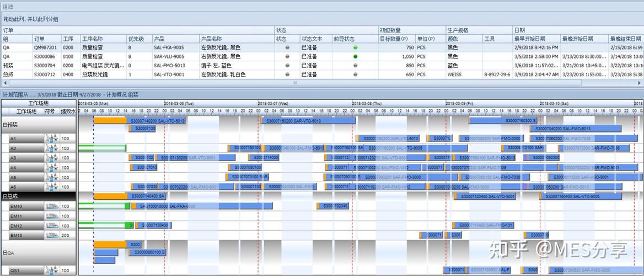Select workplace row EM11
The image size is (644, 276).
tap(39, 216)
